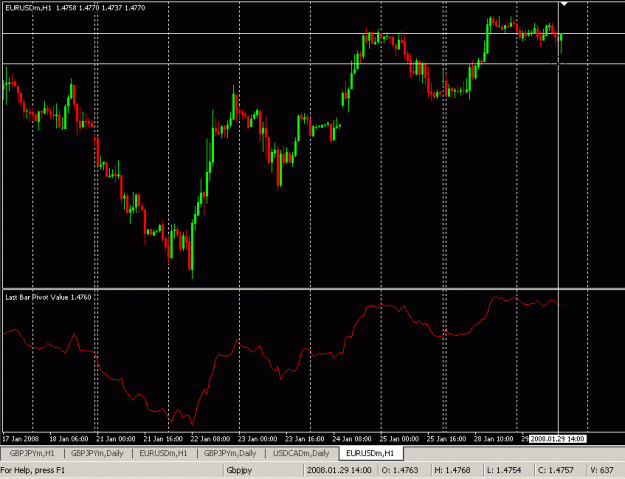Click the For Help, press F1 status text
The height and width of the screenshot is (479, 625).
[33, 470]
